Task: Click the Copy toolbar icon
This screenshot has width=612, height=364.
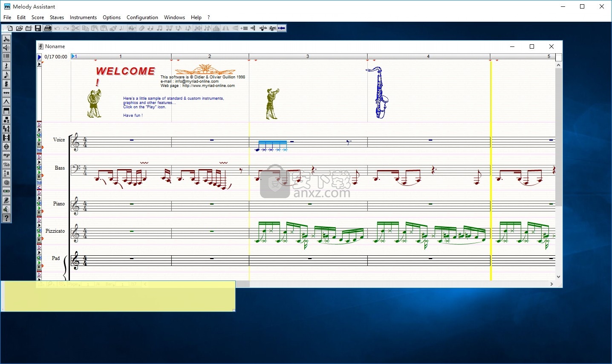Action: pyautogui.click(x=85, y=28)
